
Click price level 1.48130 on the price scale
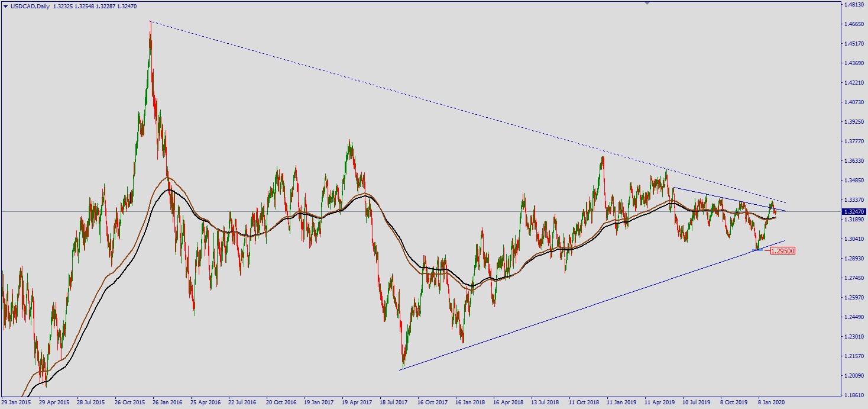pyautogui.click(x=855, y=5)
